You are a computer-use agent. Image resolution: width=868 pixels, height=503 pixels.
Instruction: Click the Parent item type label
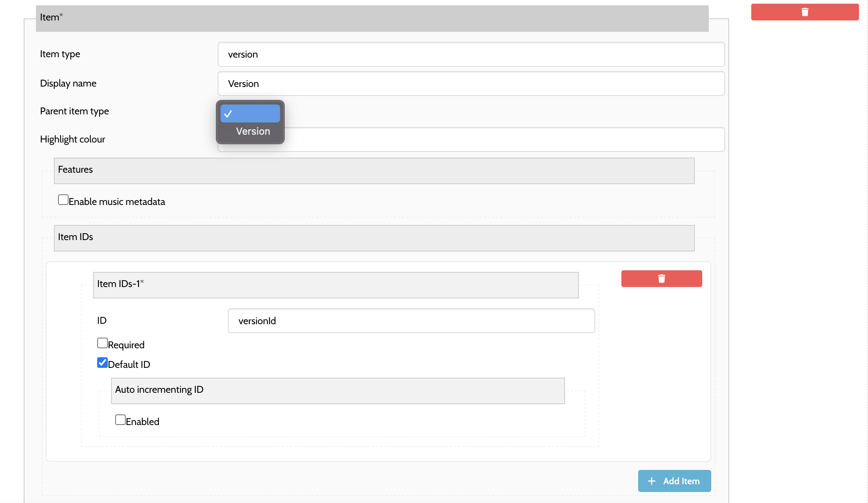(x=74, y=111)
